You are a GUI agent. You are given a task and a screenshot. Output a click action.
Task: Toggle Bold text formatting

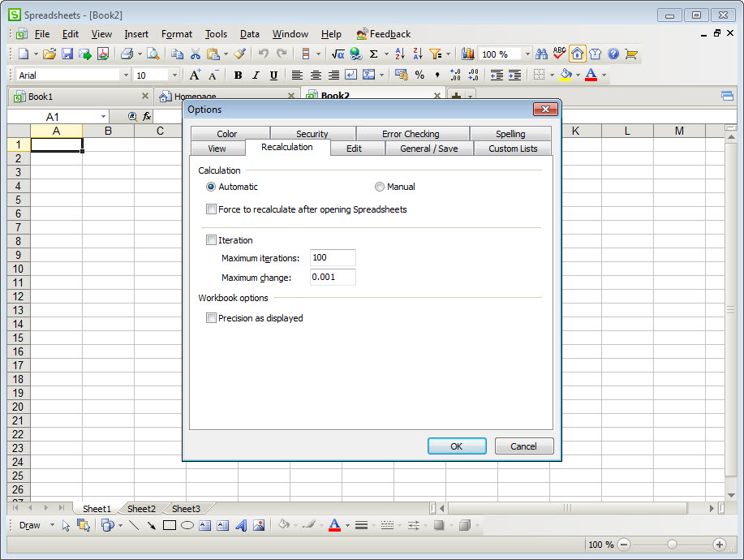(x=238, y=75)
